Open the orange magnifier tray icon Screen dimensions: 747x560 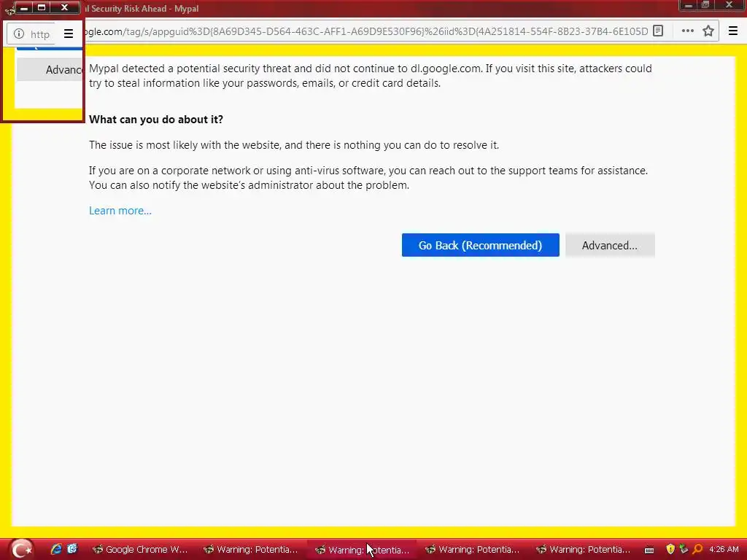697,549
